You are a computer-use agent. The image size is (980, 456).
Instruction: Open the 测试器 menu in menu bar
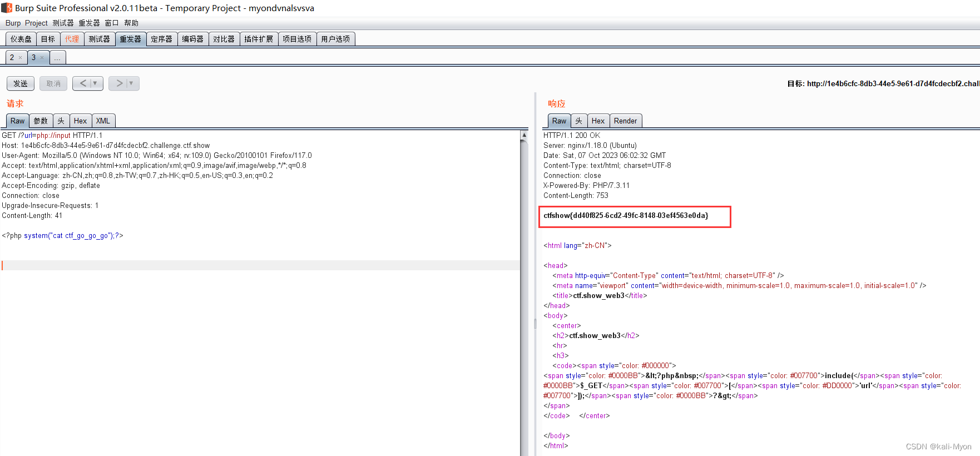(x=63, y=23)
